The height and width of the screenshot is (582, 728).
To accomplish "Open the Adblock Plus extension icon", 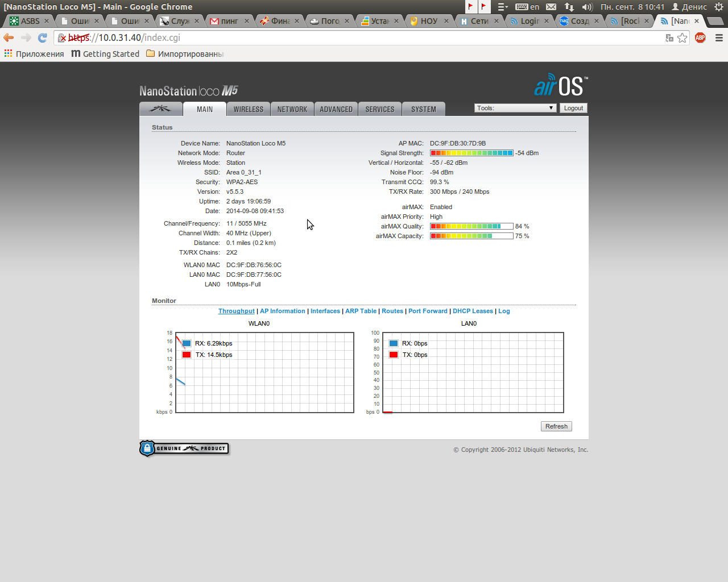I will click(x=700, y=38).
